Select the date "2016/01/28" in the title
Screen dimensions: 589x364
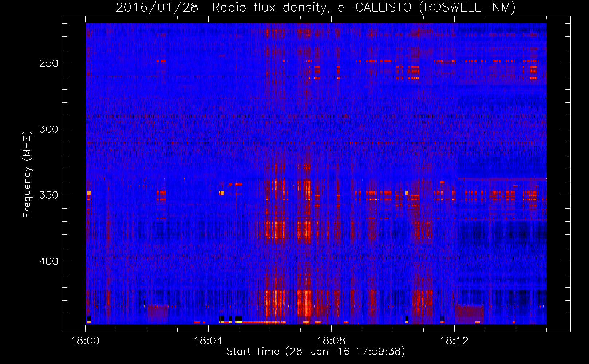[157, 7]
